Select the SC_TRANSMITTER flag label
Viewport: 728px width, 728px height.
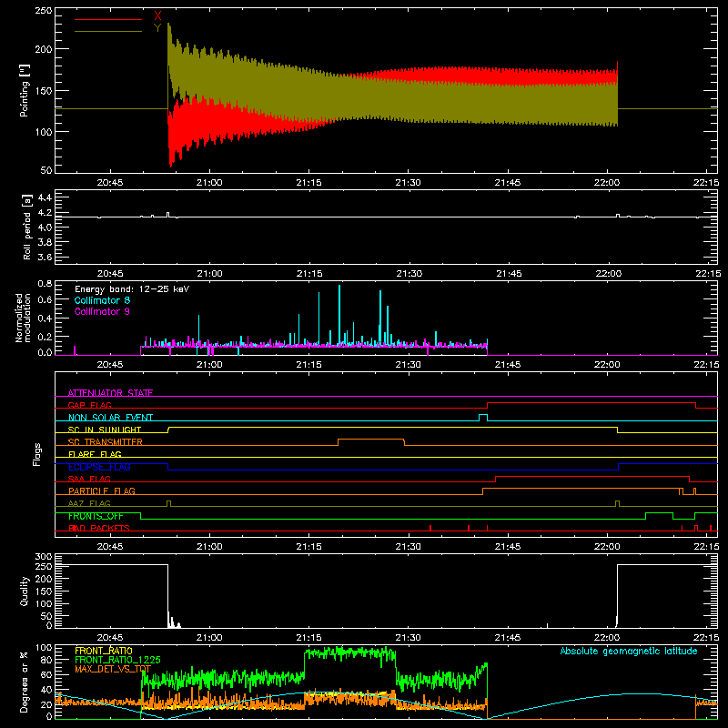(x=106, y=442)
